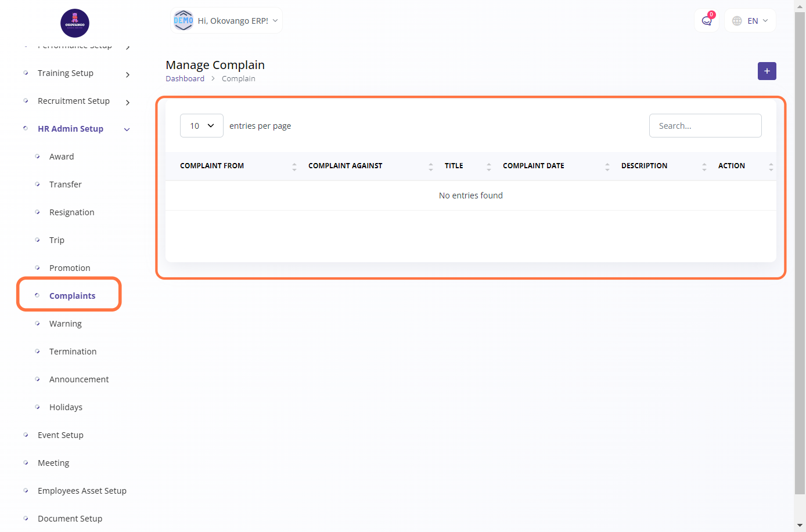Open the Holidays page link
Image resolution: width=806 pixels, height=532 pixels.
(66, 407)
